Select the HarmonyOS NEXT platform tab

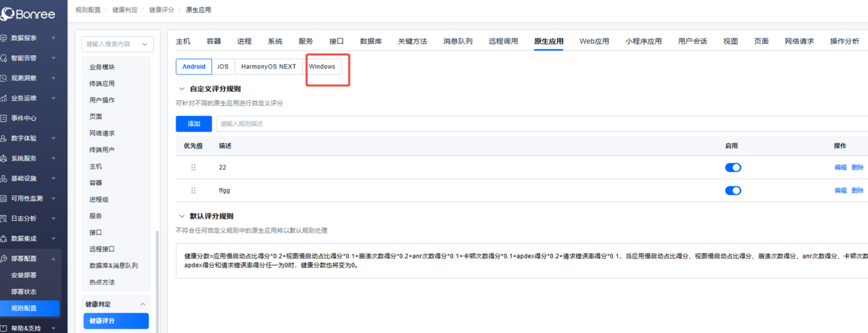coord(268,66)
